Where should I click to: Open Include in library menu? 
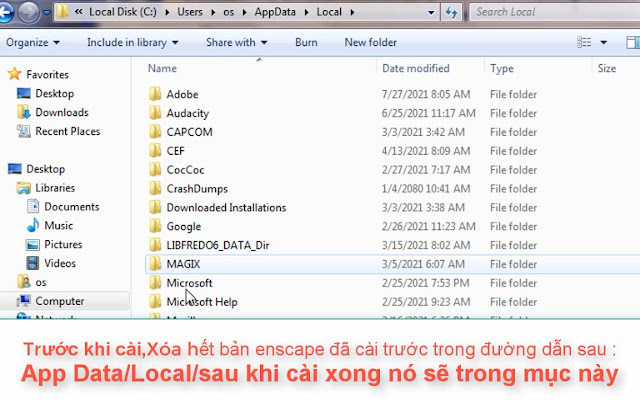(133, 42)
